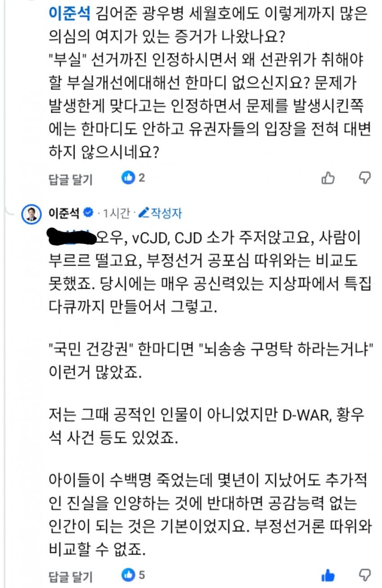Screen dimensions: 382x588
Task: Click 답글 달기 under the top comment
Action: point(70,179)
